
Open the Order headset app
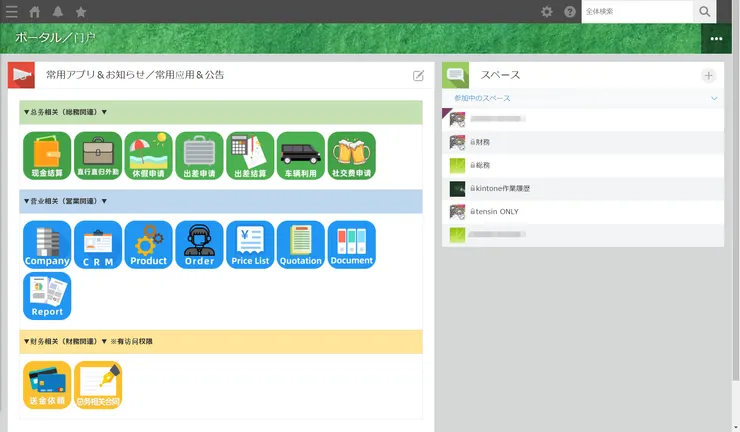199,245
